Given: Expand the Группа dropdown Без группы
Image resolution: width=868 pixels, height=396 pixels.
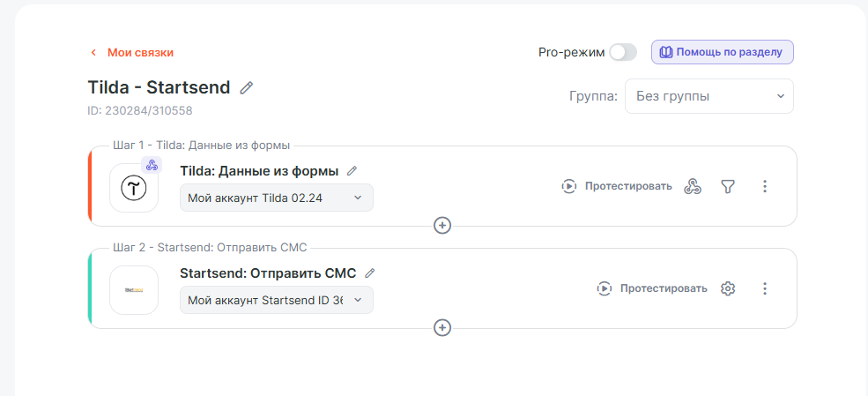Looking at the screenshot, I should [x=708, y=96].
